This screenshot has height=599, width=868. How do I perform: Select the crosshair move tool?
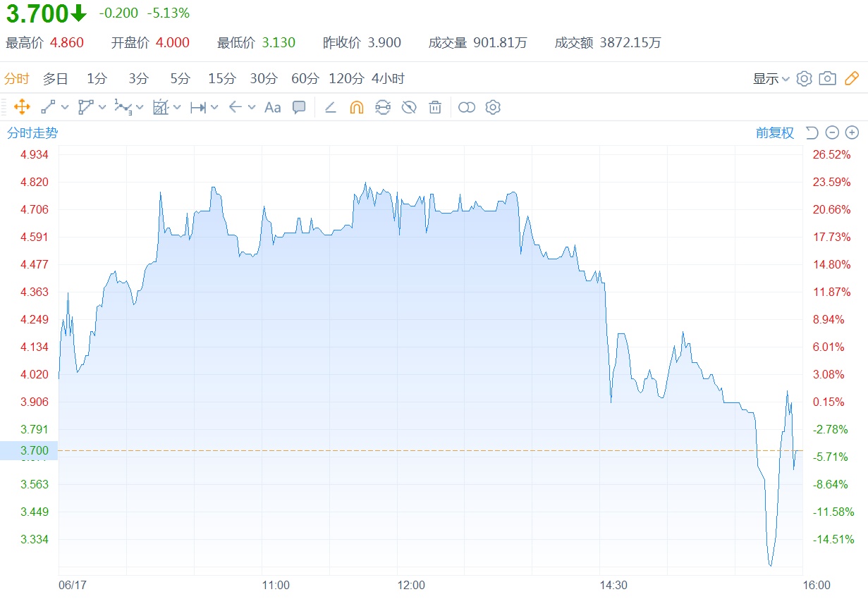coord(22,107)
